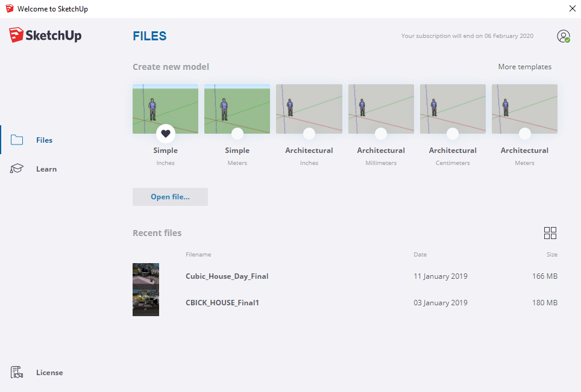Screen dimensions: 581x392
Task: Set Simple Meters template as default
Action: (237, 133)
